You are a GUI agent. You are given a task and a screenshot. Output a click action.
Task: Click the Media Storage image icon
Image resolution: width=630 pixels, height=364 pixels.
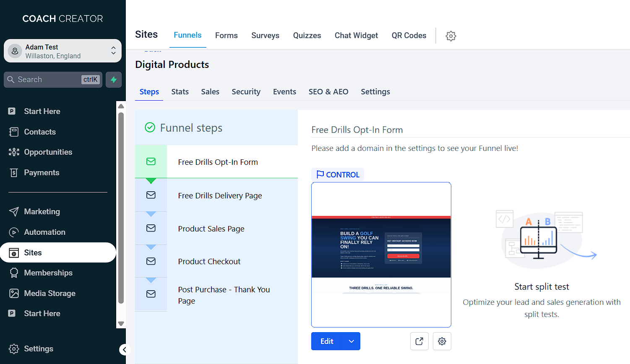(x=14, y=294)
